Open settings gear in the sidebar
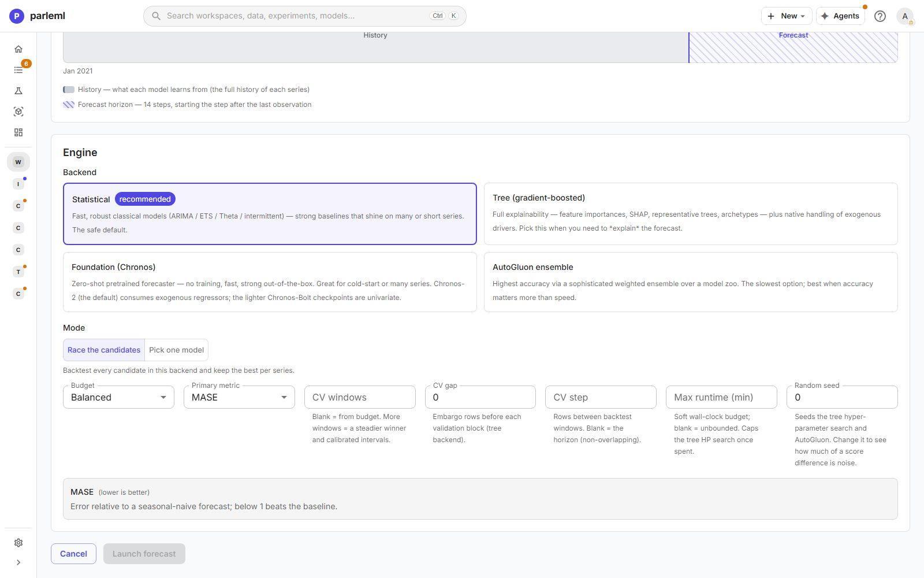The width and height of the screenshot is (924, 578). [x=18, y=543]
